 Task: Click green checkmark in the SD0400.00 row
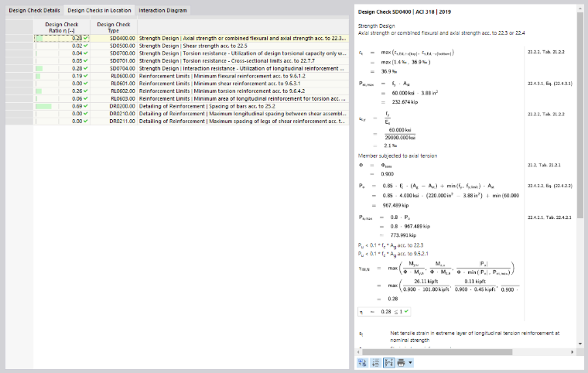pyautogui.click(x=86, y=38)
